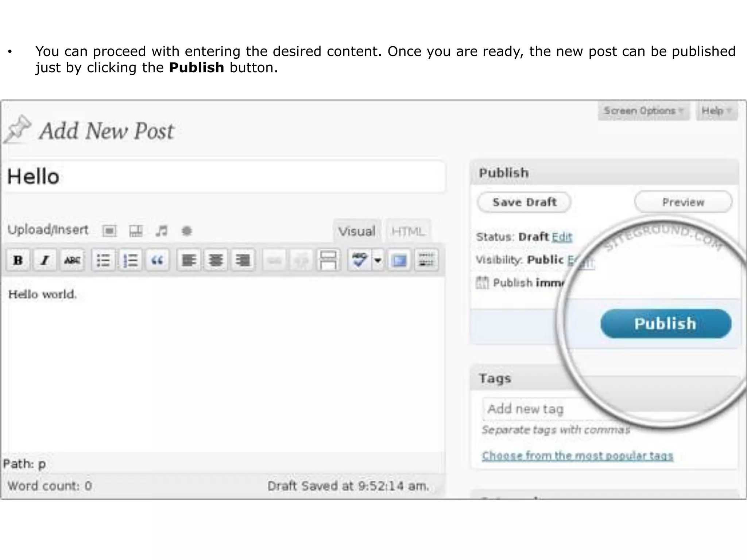Align text center
Viewport: 747px width, 560px height.
216,260
